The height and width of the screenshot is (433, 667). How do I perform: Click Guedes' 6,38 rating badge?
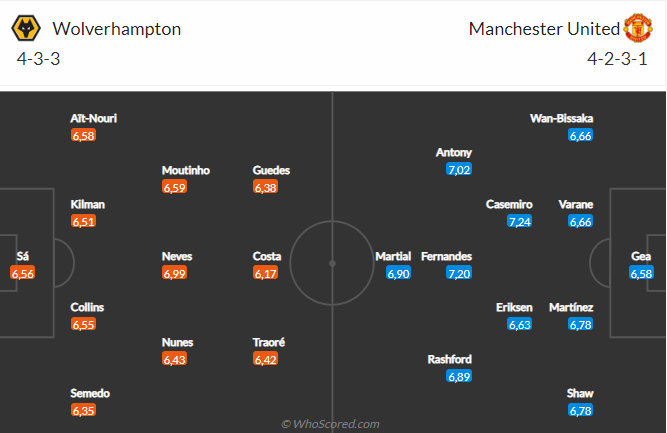coord(266,187)
